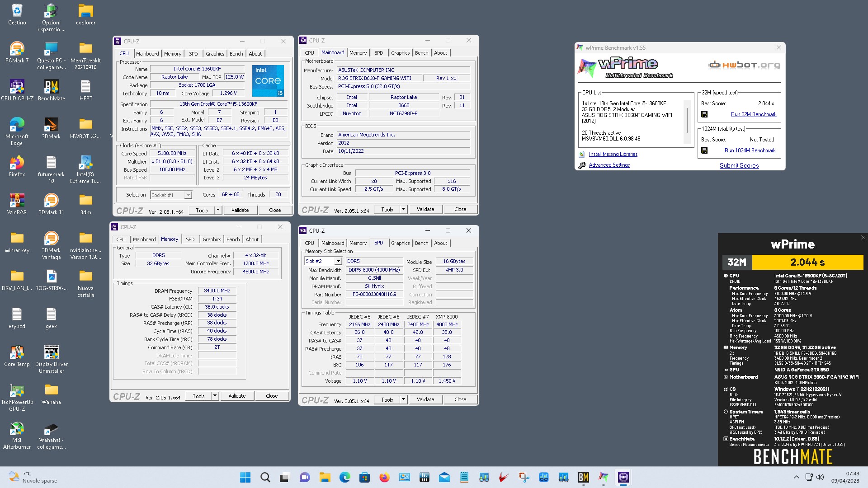This screenshot has height=488, width=868.
Task: Open Bench tab in top-left CPU-Z window
Action: [x=236, y=53]
